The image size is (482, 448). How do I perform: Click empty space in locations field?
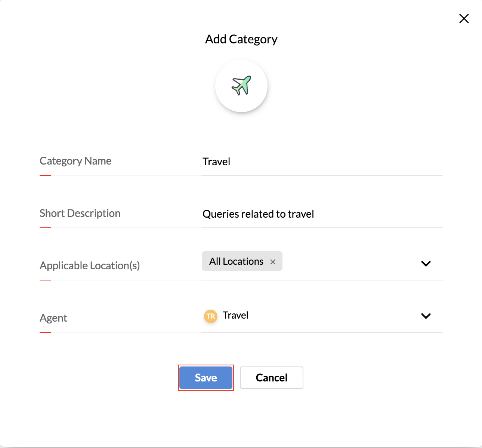click(x=349, y=264)
